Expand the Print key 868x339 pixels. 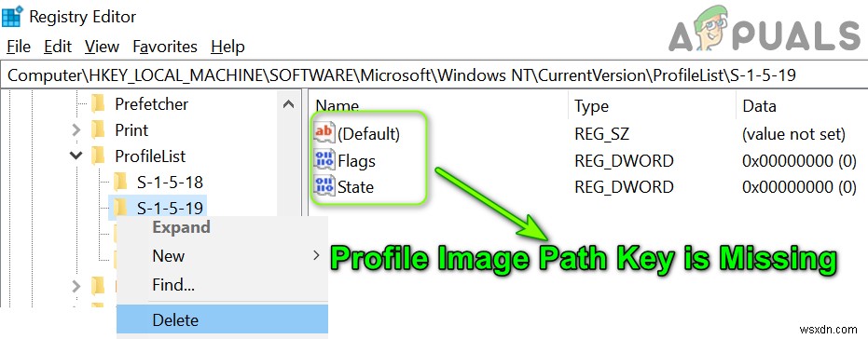[76, 130]
